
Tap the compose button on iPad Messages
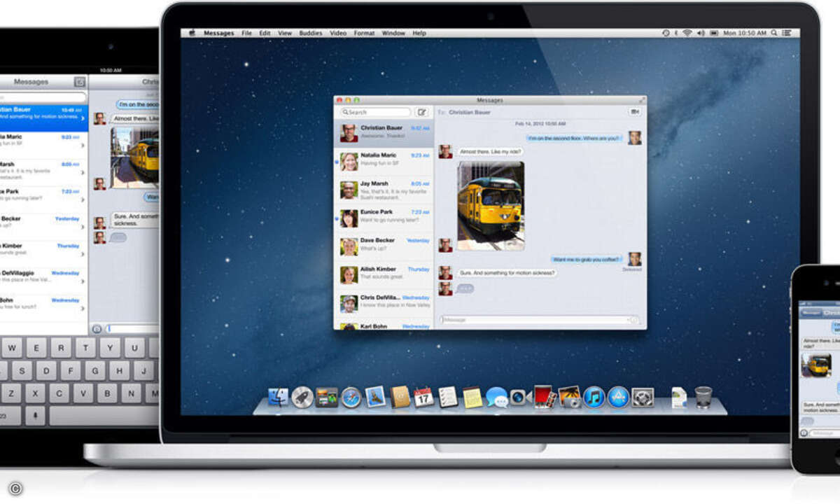click(80, 82)
